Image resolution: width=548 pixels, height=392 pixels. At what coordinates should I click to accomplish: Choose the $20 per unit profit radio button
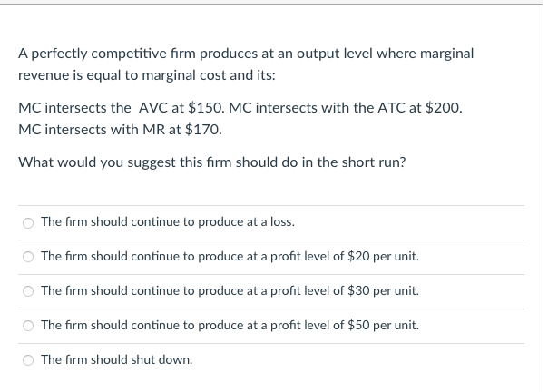point(28,257)
